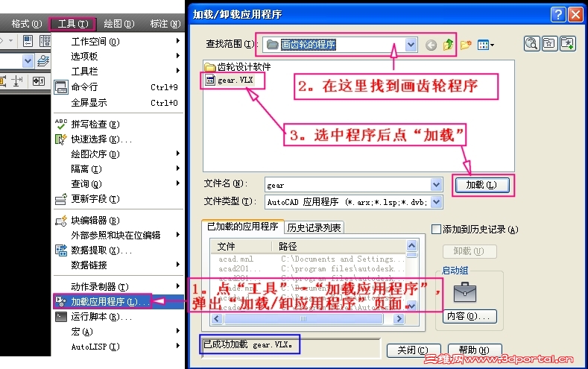
Task: Click the quick select icon
Action: click(x=61, y=139)
